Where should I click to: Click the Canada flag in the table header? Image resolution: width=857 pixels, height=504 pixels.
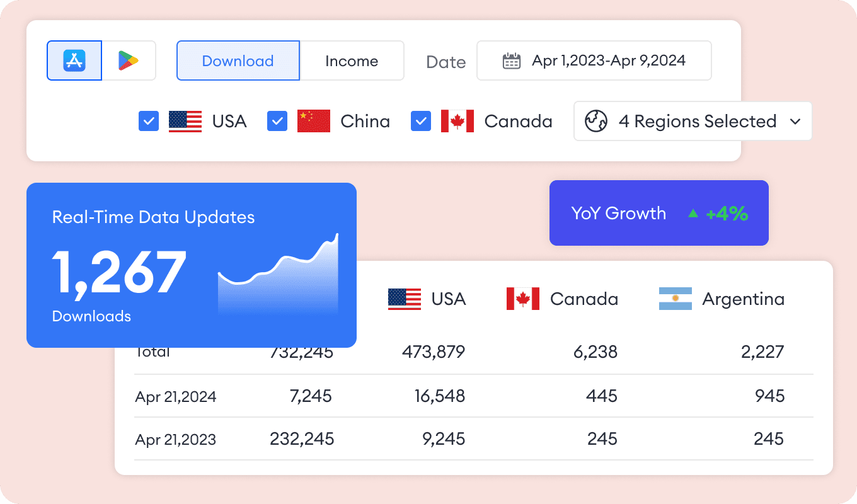click(523, 299)
